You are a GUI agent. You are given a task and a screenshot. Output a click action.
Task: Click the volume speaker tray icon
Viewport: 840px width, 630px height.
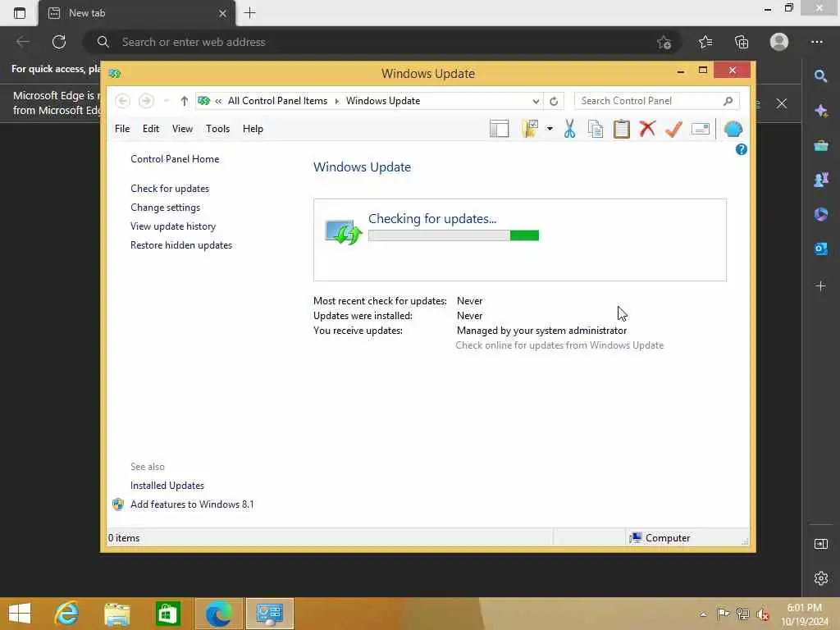[x=763, y=614]
